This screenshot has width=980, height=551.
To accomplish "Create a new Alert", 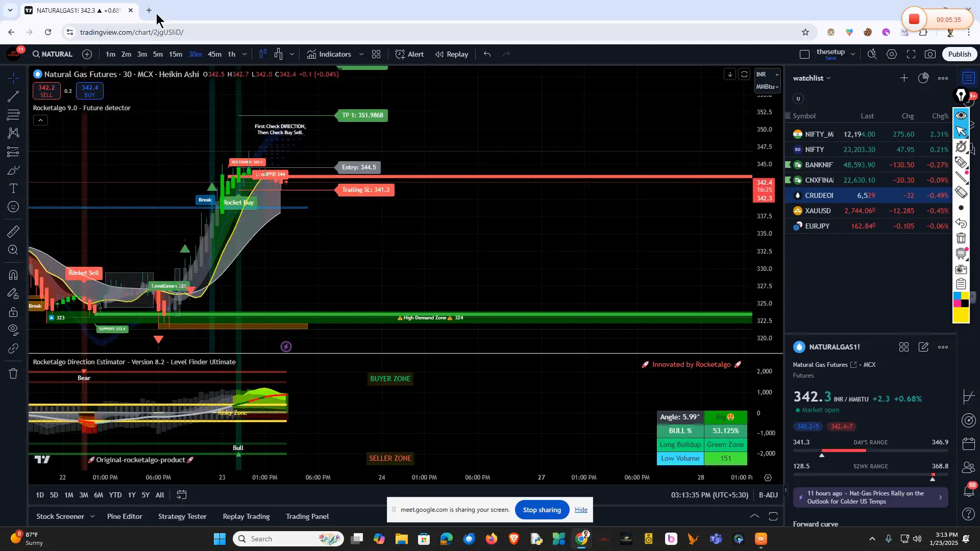I will point(409,54).
